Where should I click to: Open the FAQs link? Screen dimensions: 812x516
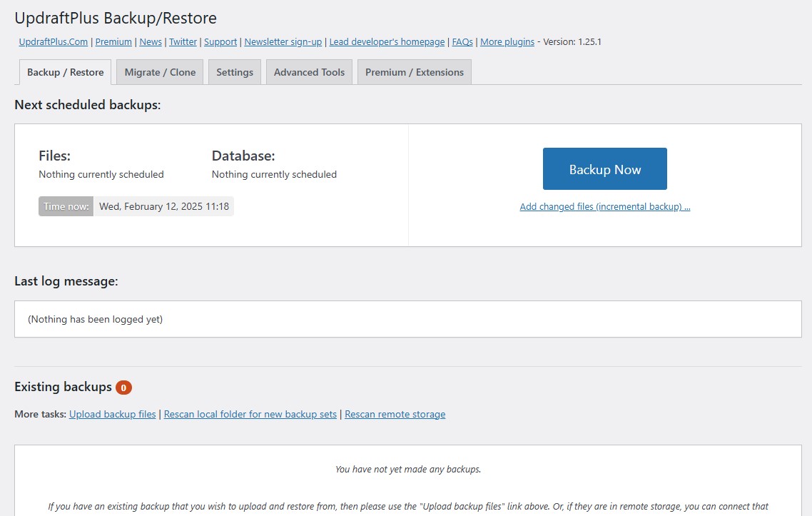(462, 42)
